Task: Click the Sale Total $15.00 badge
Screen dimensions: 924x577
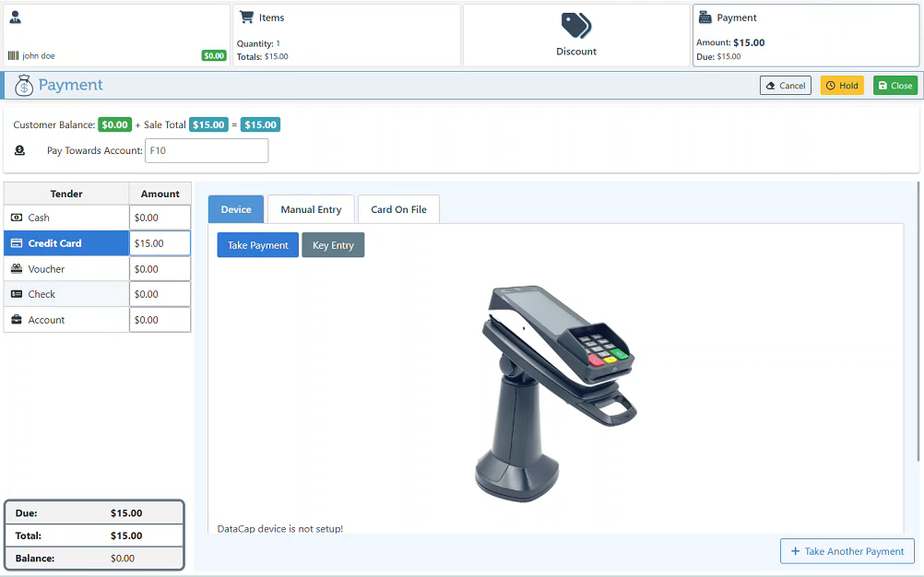Action: (208, 124)
